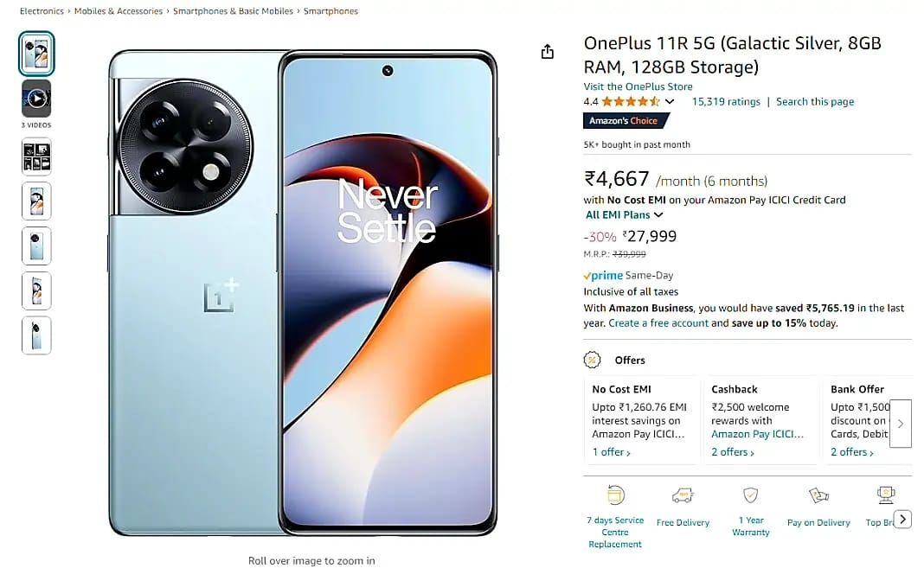This screenshot has width=924, height=568.
Task: Select the first product image thumbnail
Action: [x=36, y=54]
